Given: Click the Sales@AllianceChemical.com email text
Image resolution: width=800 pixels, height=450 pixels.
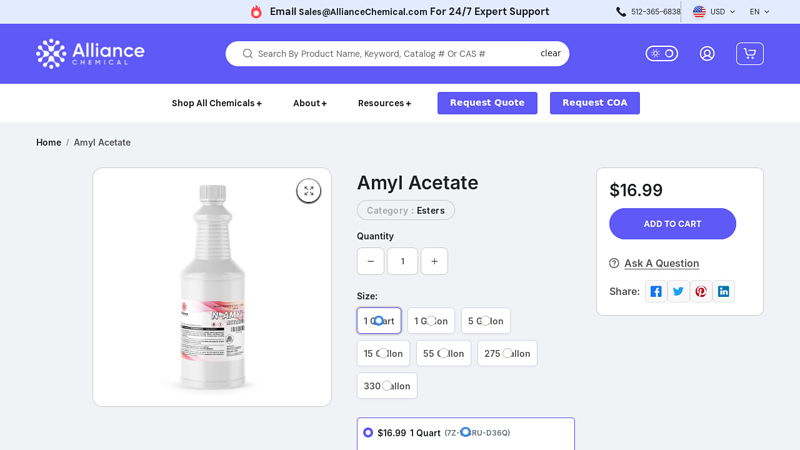Looking at the screenshot, I should pos(363,12).
